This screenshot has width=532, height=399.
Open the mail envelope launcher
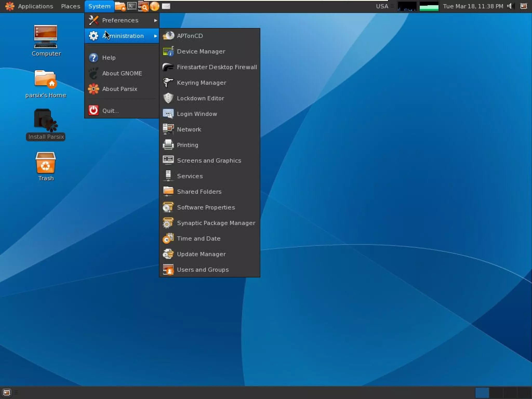tap(166, 6)
